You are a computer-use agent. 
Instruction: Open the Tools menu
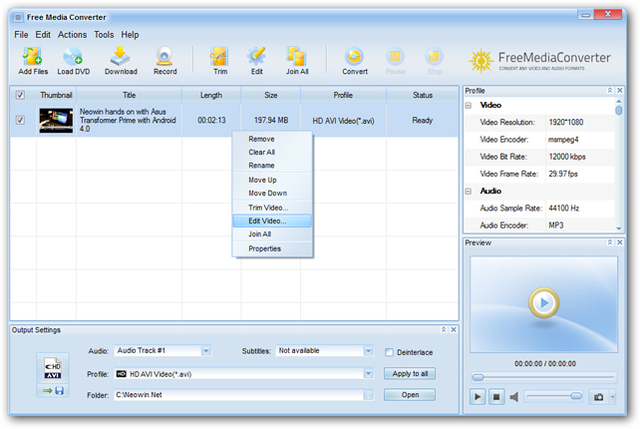(x=104, y=35)
